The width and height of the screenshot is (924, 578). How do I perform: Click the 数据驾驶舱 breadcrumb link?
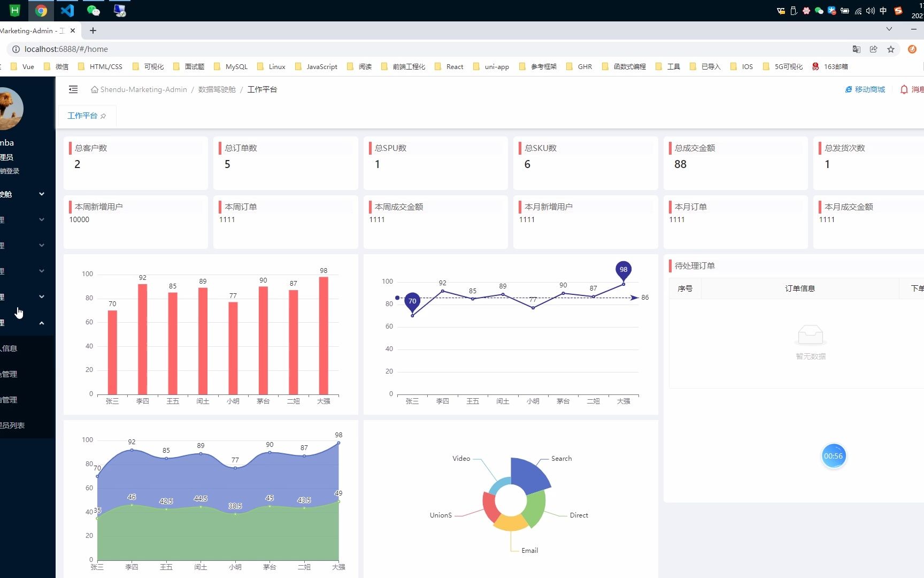click(x=217, y=89)
